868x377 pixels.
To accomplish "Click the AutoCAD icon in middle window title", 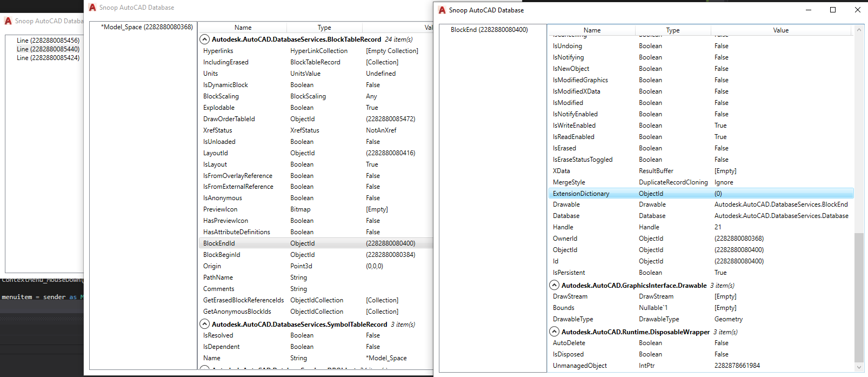I will 92,8.
